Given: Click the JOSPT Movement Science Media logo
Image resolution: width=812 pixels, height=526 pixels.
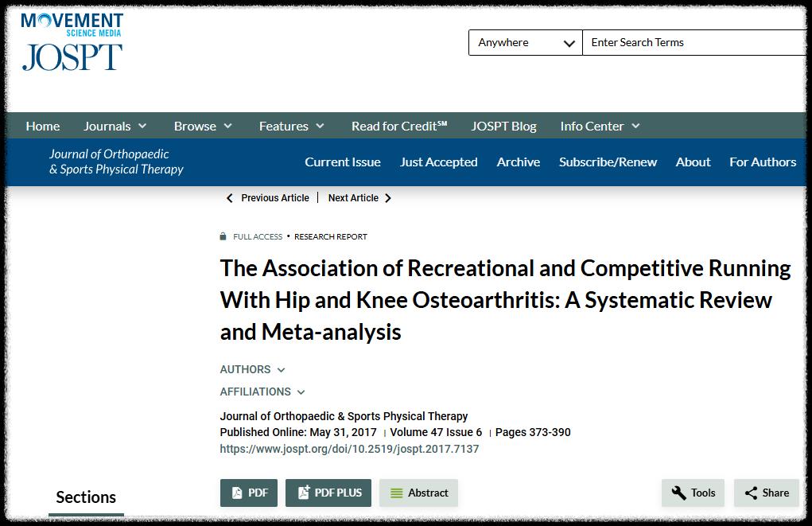Looking at the screenshot, I should [x=72, y=42].
